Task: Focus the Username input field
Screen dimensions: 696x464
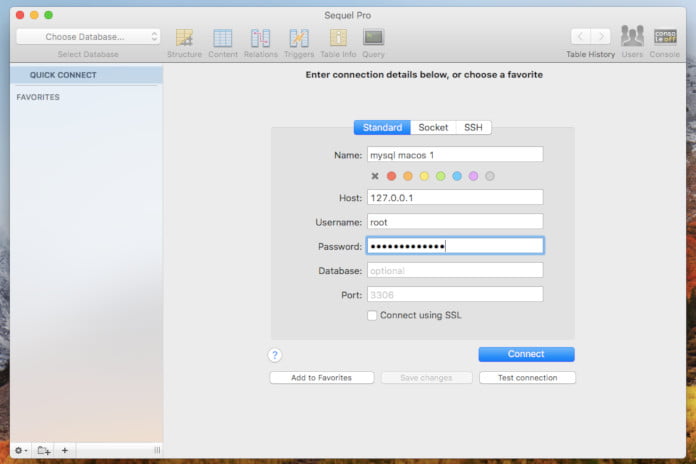Action: [455, 222]
